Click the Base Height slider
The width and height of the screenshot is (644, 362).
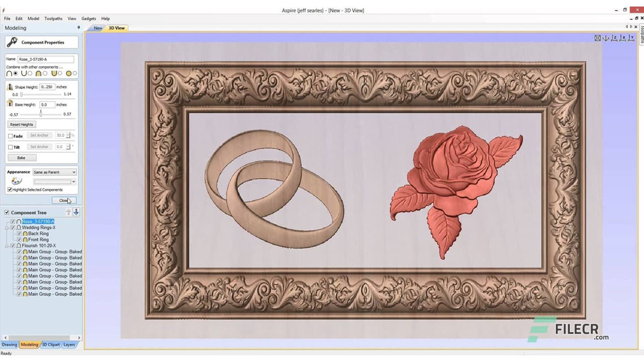[x=41, y=114]
